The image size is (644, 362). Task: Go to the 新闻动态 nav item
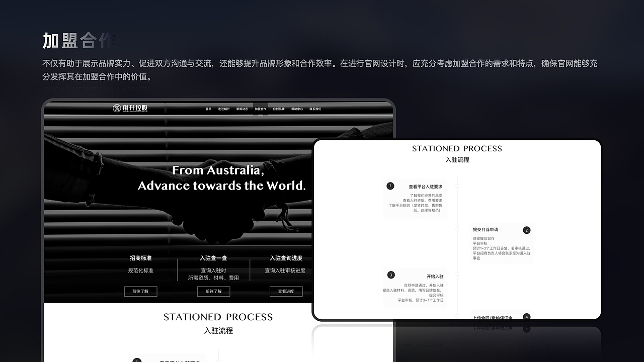coord(242,109)
